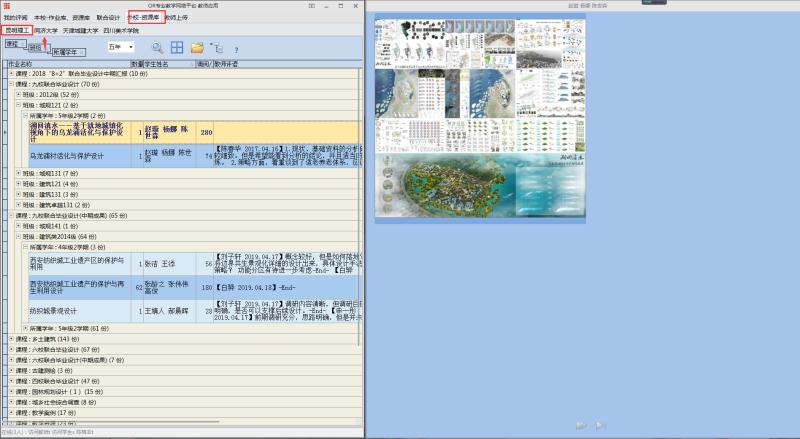Click the question mark help icon
The height and width of the screenshot is (439, 800).
click(236, 48)
